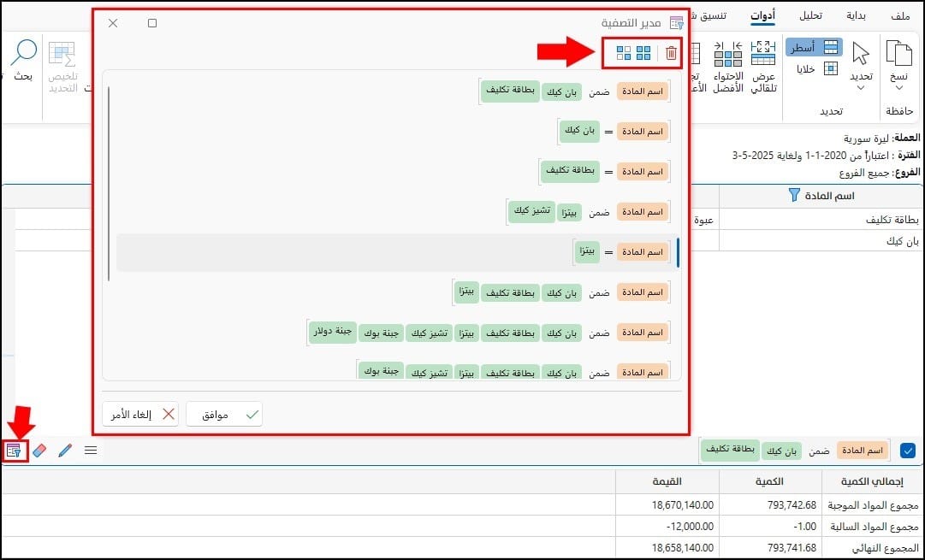Select خلايا cells selection mode
925x560 pixels.
(x=818, y=69)
